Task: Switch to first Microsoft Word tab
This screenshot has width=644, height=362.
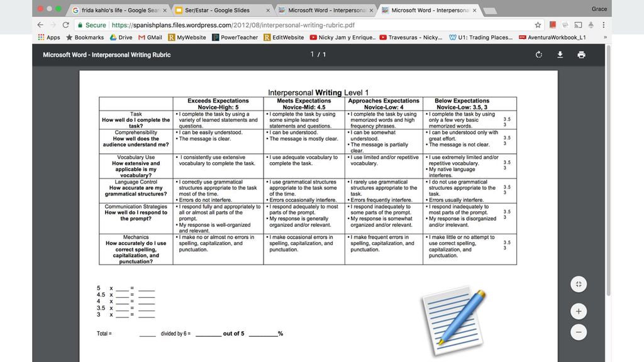Action: [x=325, y=10]
